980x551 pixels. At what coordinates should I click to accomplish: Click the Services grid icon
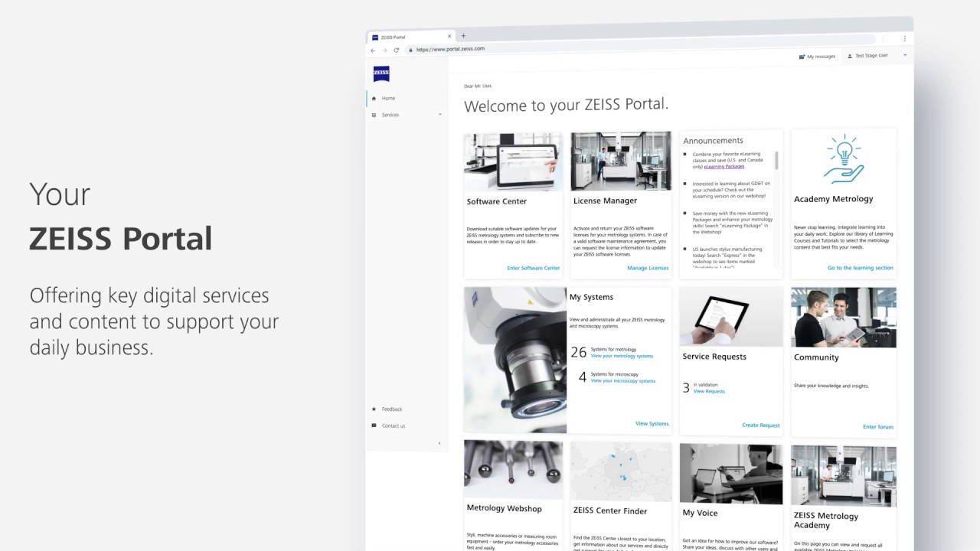pos(374,115)
